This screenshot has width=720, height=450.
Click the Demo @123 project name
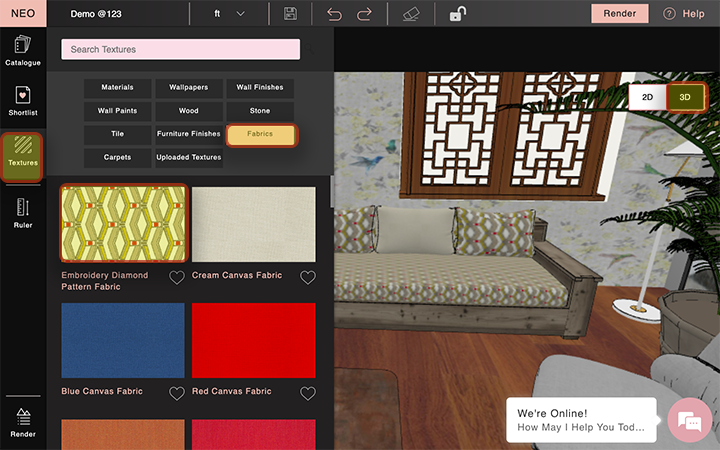click(96, 14)
